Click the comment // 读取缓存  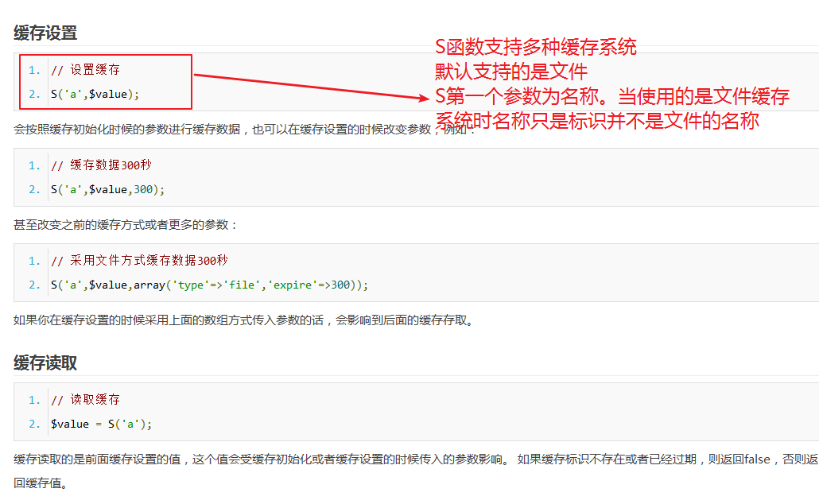click(x=85, y=400)
